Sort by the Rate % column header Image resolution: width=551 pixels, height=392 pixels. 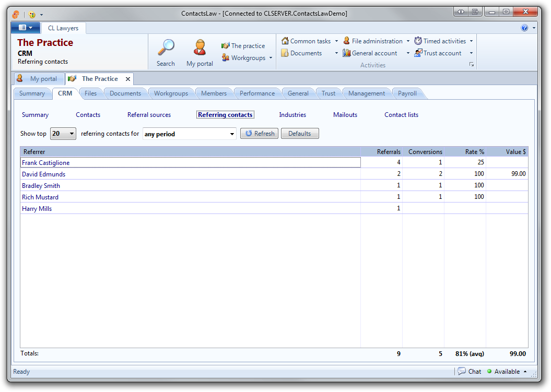coord(465,152)
